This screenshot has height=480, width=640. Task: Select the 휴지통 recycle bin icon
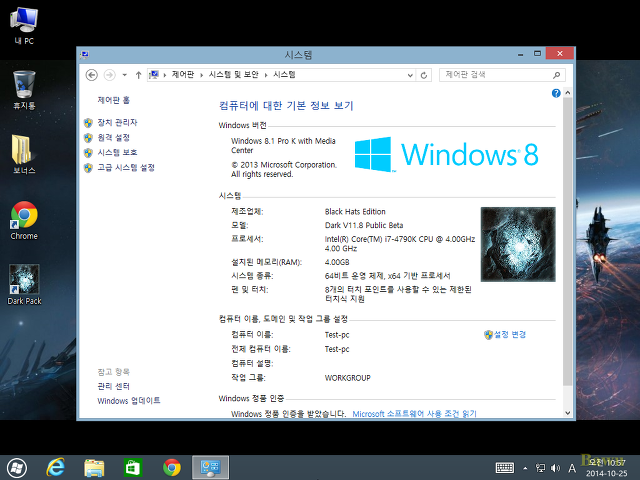coord(24,90)
